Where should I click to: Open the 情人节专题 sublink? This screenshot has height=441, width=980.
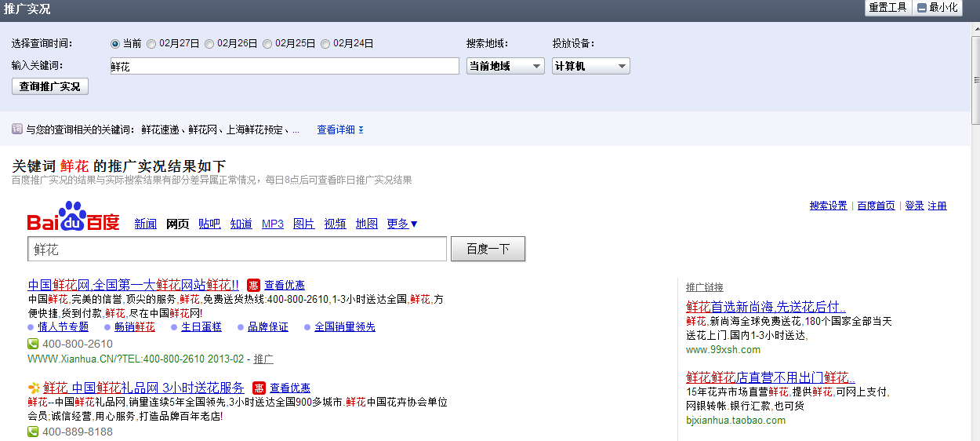coord(64,327)
